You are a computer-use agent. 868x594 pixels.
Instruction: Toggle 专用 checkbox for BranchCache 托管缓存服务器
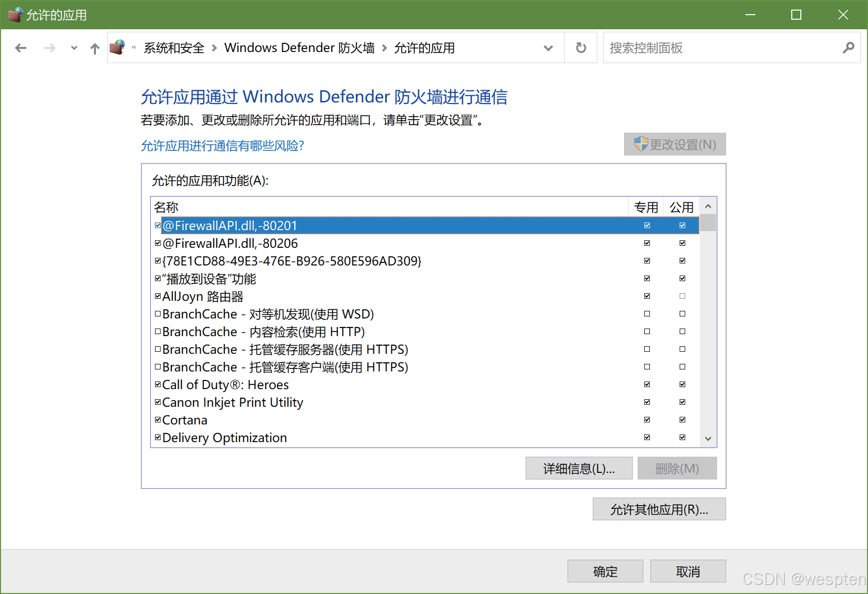[x=647, y=349]
